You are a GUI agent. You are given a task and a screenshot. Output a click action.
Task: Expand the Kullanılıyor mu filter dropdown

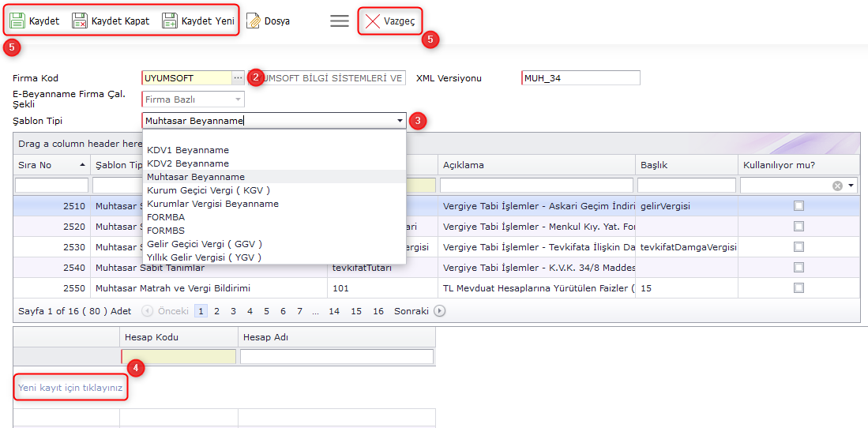click(851, 186)
